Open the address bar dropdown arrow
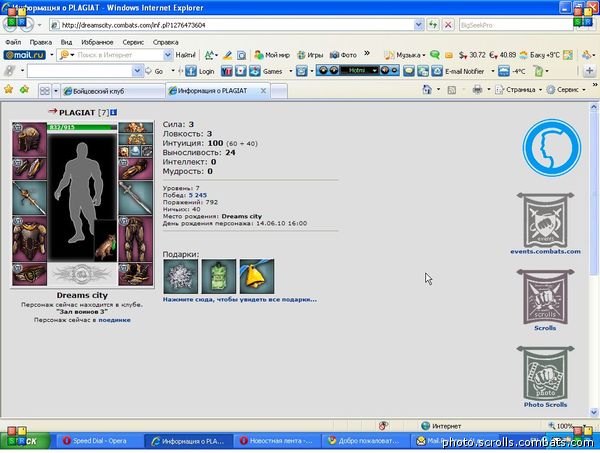 click(x=419, y=25)
